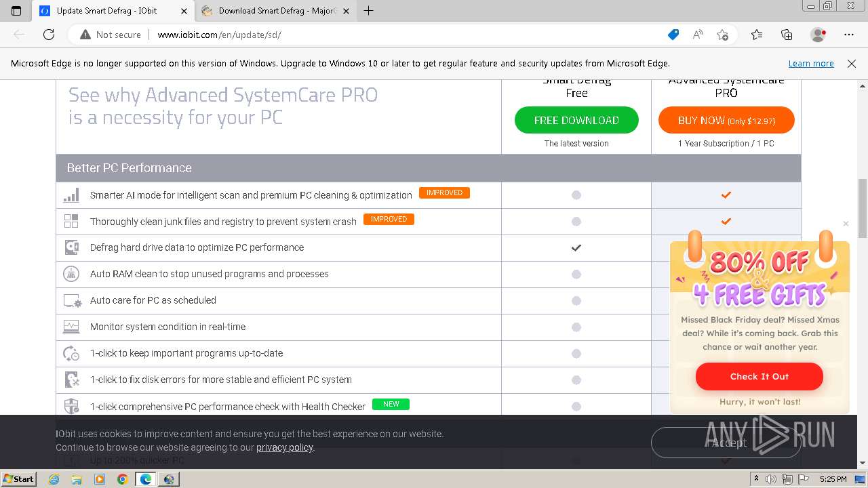The width and height of the screenshot is (868, 488).
Task: Click the Defrag hard drive icon
Action: coord(71,247)
